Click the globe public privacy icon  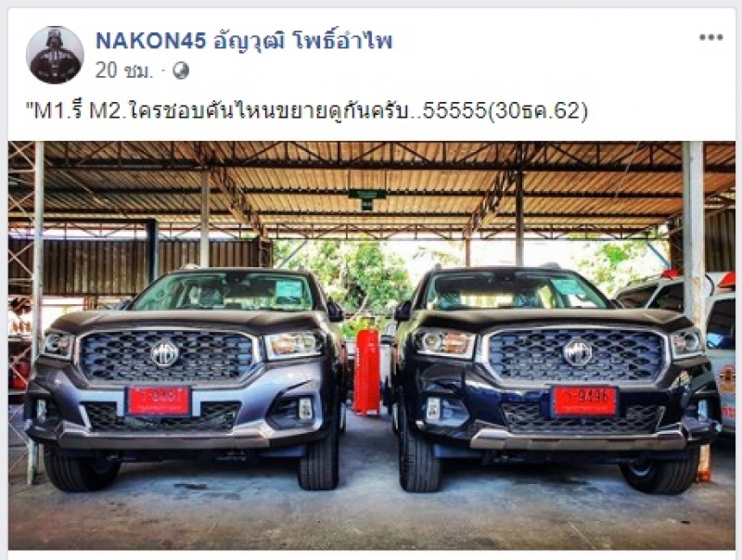click(x=181, y=71)
